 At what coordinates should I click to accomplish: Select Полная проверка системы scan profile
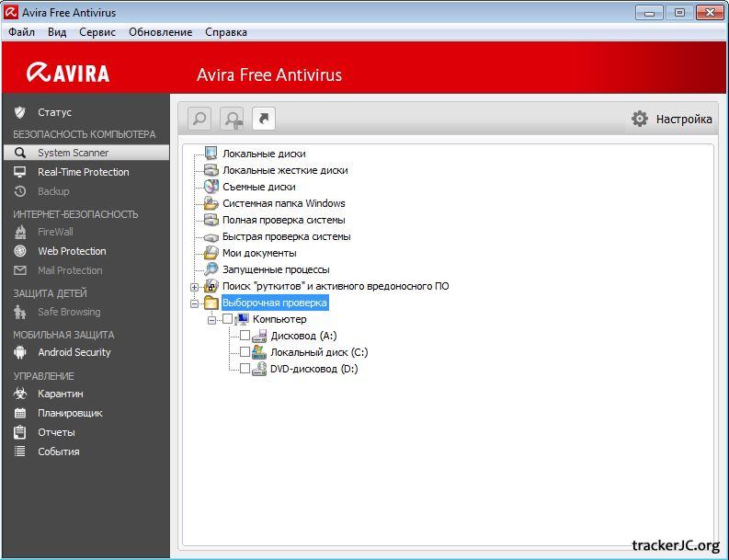click(283, 220)
